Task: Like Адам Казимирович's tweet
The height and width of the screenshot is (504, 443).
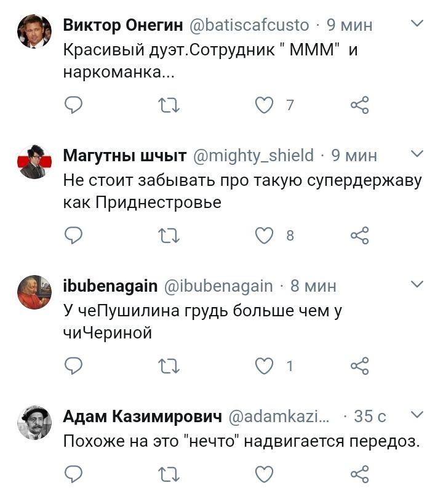Action: (x=265, y=474)
